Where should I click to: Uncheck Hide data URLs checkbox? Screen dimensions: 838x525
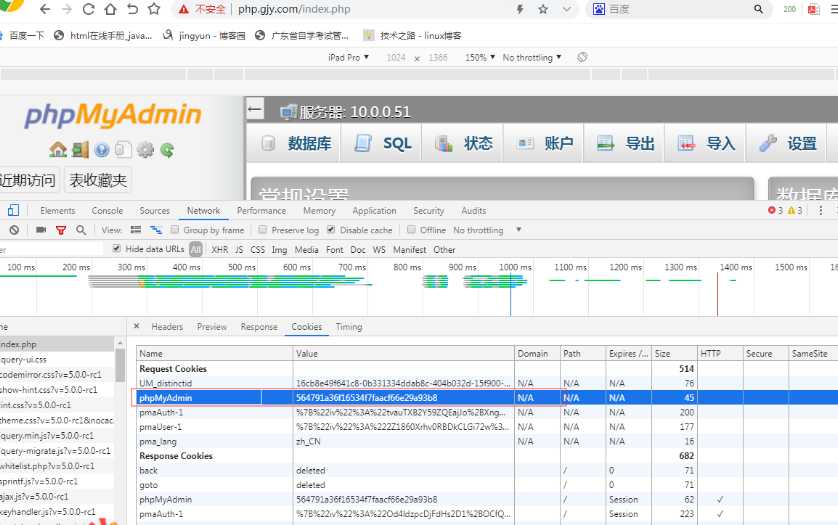[117, 249]
